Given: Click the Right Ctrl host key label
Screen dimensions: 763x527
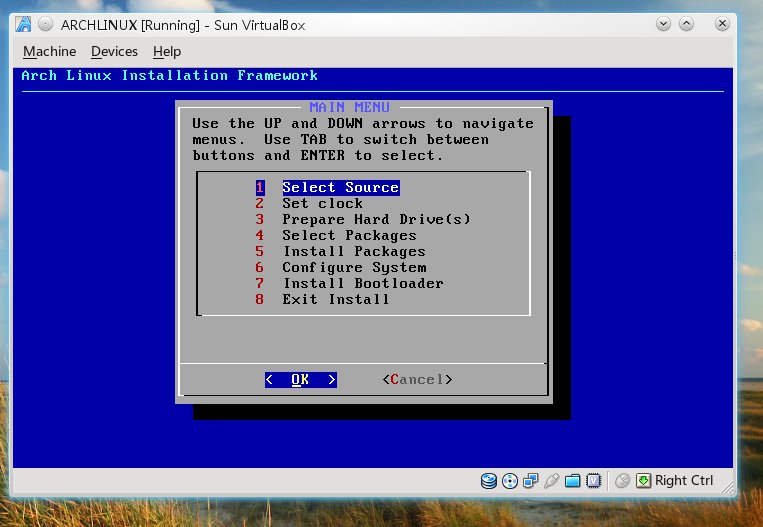Looking at the screenshot, I should (x=684, y=481).
